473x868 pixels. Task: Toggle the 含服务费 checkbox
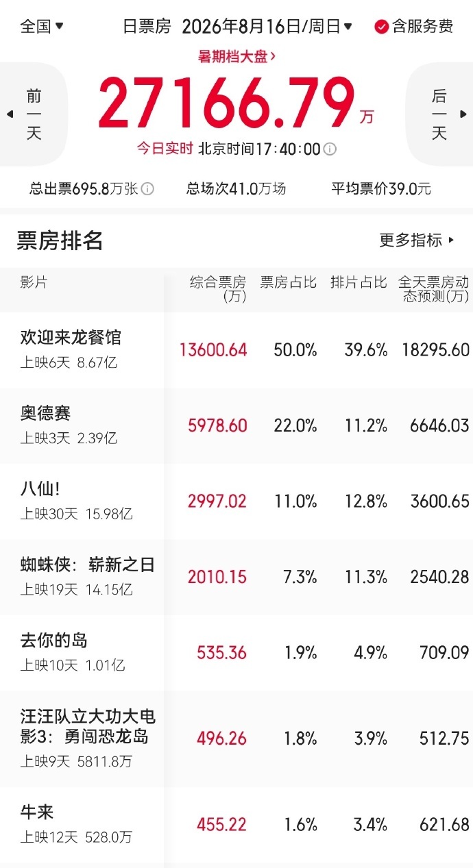pyautogui.click(x=381, y=27)
